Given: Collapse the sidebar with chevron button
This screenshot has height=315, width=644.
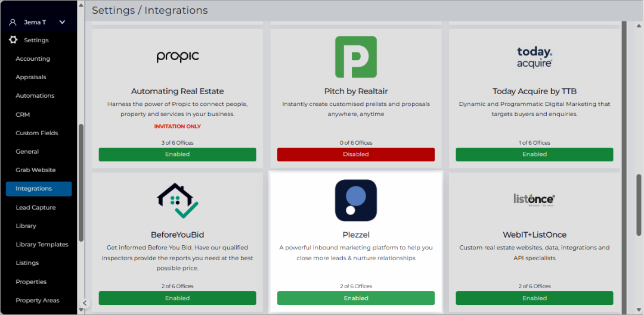Looking at the screenshot, I should (x=85, y=303).
